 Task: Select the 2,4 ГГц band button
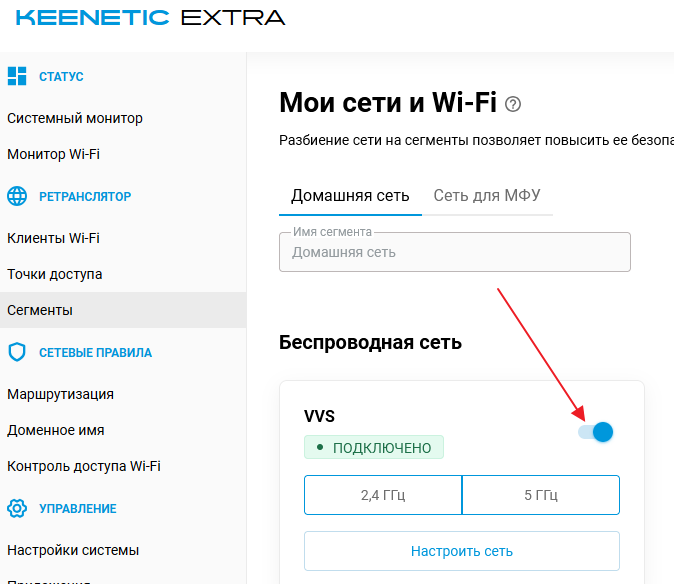383,495
